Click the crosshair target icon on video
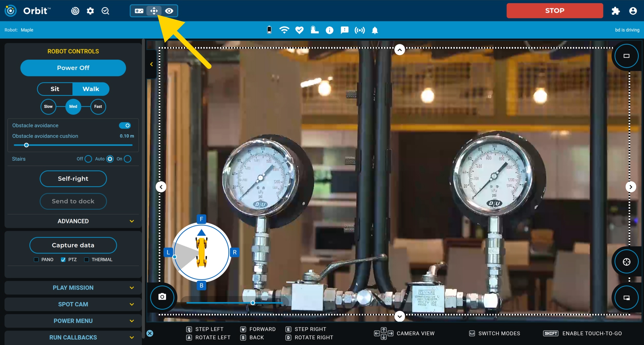Image resolution: width=644 pixels, height=345 pixels. (x=626, y=262)
